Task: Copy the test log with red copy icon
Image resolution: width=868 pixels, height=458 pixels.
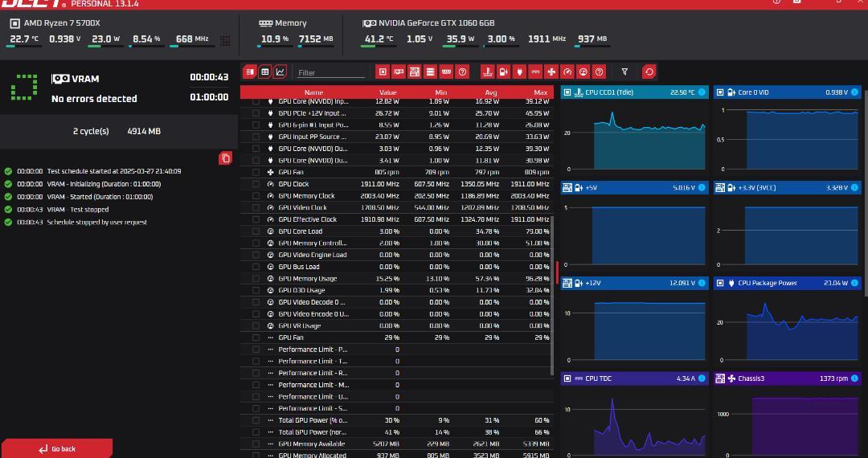Action: (225, 158)
